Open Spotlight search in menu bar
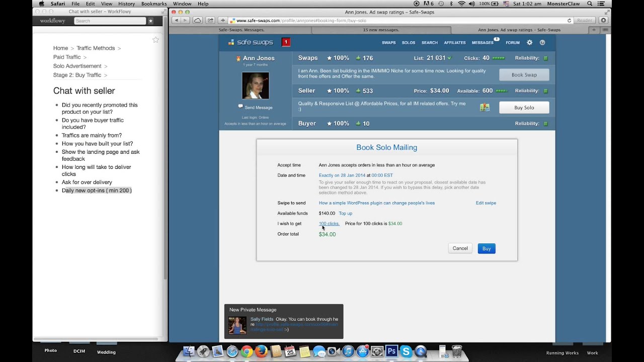644x362 pixels. tap(590, 4)
